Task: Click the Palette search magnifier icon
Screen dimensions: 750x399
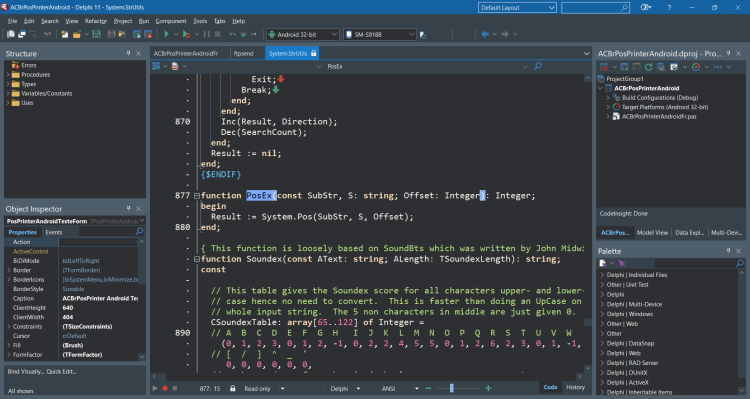Action: [740, 263]
